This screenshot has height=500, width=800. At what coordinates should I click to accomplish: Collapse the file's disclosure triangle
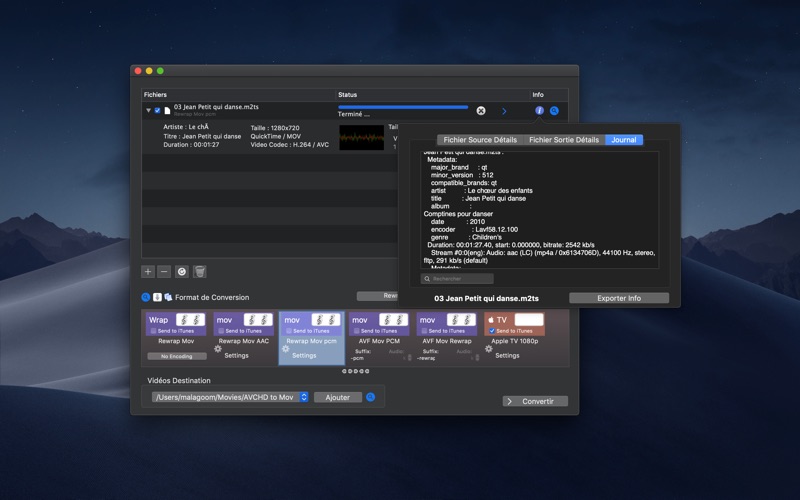click(148, 110)
